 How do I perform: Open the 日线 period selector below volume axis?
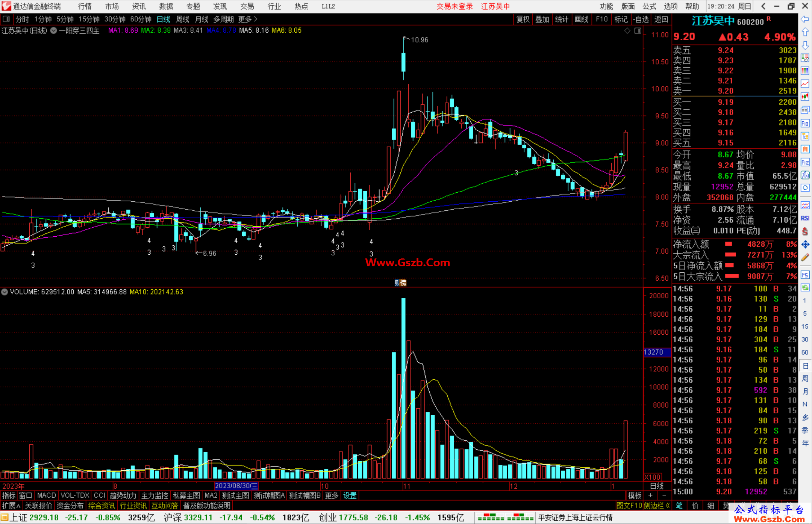coord(657,486)
